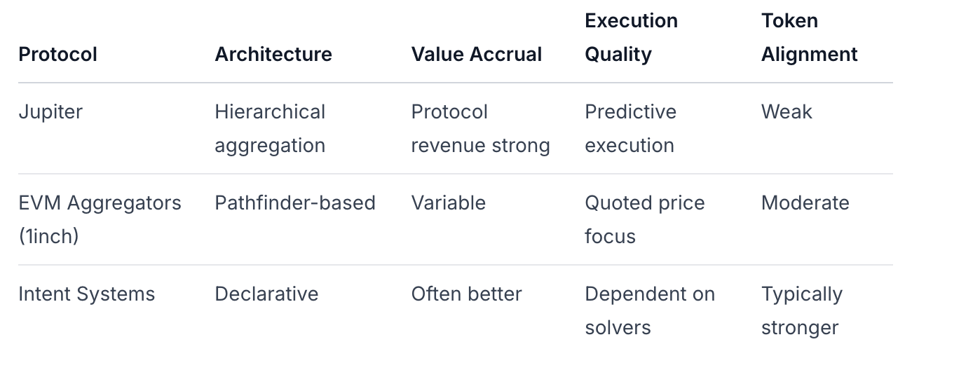The image size is (980, 384).
Task: Click the Architecture column header
Action: [x=273, y=54]
